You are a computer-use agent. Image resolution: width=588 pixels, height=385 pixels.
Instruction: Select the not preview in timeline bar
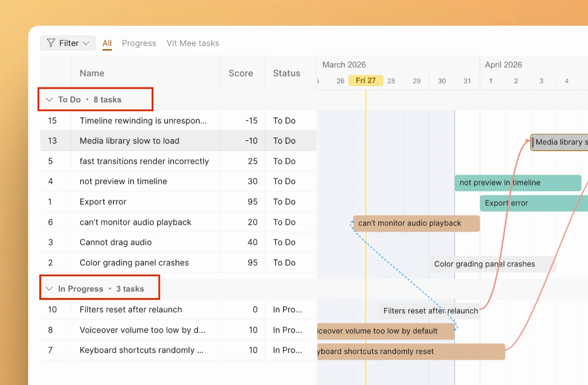(517, 183)
